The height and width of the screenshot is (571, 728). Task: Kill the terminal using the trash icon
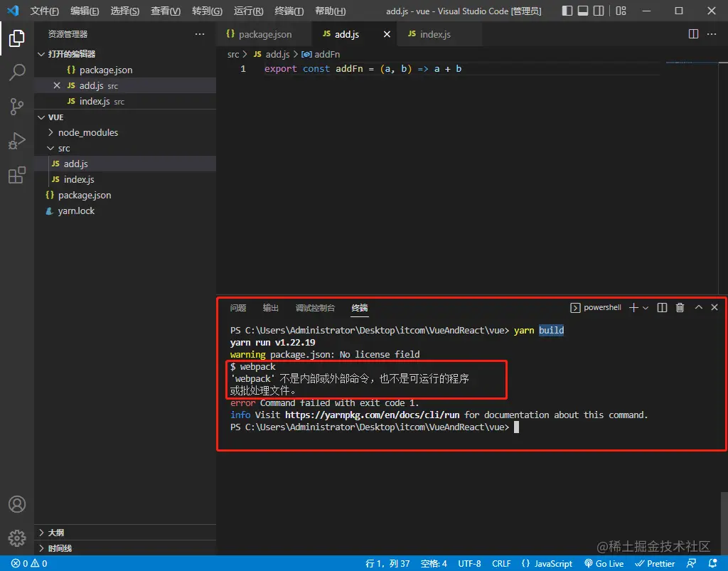[680, 307]
